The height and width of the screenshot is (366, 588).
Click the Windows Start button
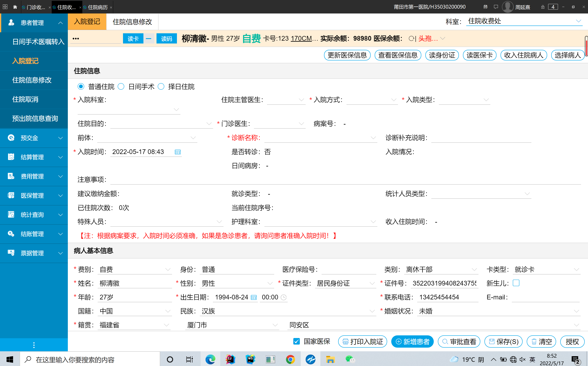point(10,359)
